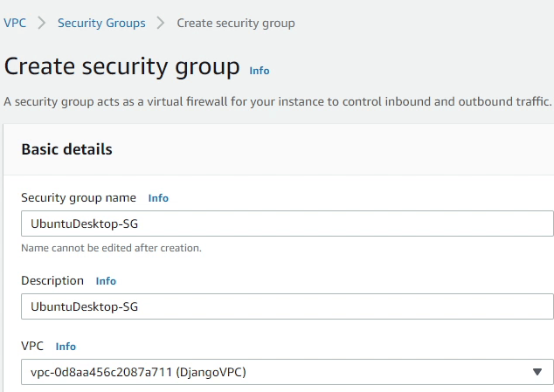Viewport: 554px width, 392px height.
Task: Click the VPC breadcrumb link
Action: coord(15,23)
